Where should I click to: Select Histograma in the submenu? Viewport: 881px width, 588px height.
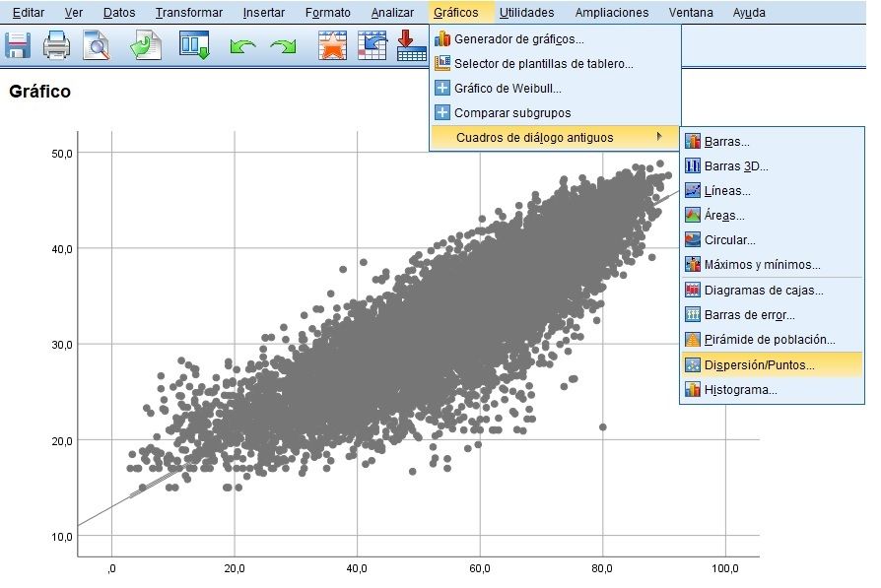pos(740,390)
